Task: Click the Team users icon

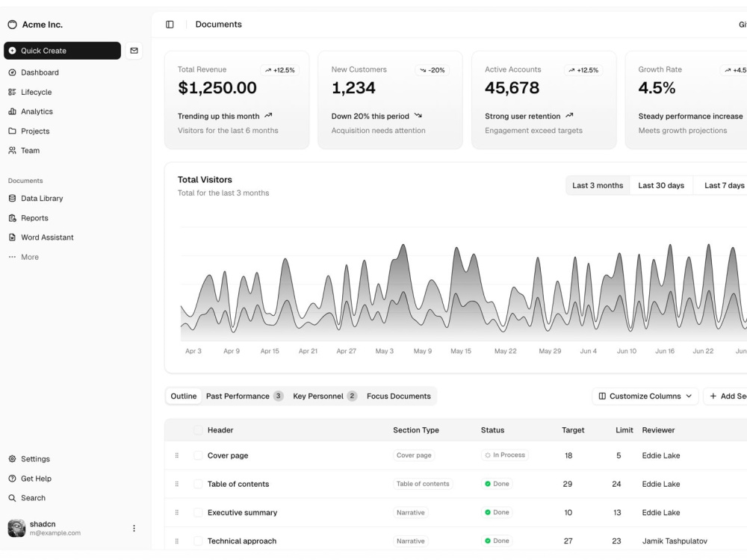Action: pyautogui.click(x=13, y=151)
